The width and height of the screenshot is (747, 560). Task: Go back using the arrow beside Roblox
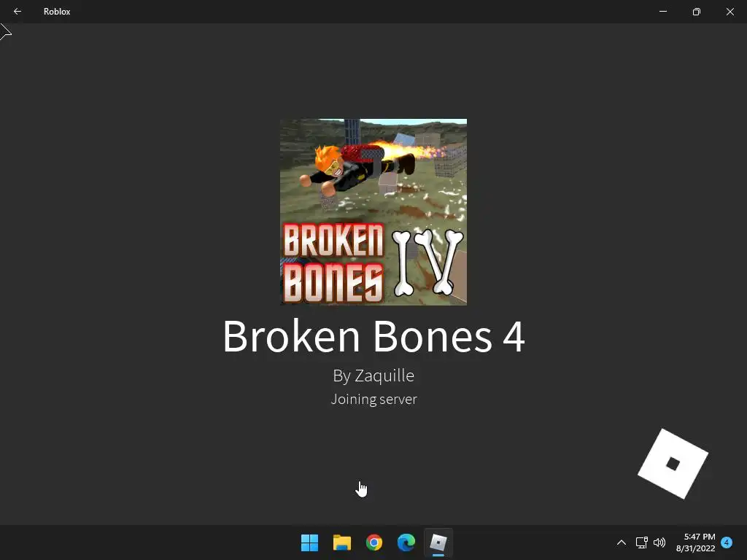18,12
